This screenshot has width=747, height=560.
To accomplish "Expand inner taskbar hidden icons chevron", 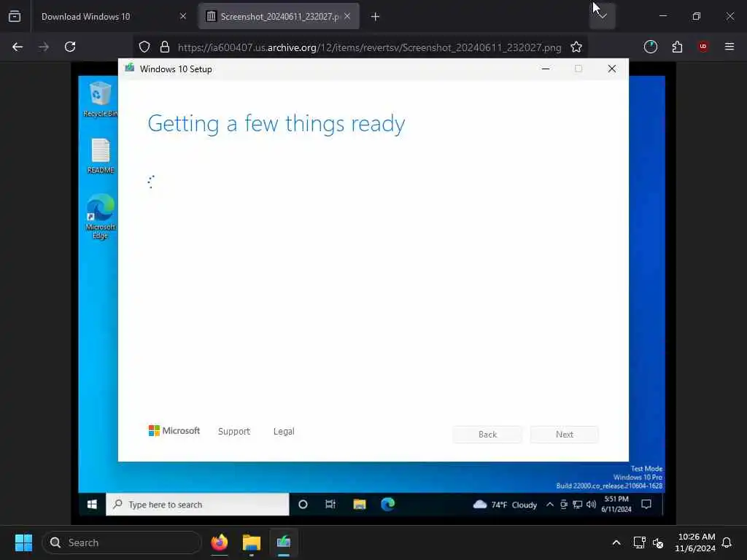I will (x=550, y=505).
